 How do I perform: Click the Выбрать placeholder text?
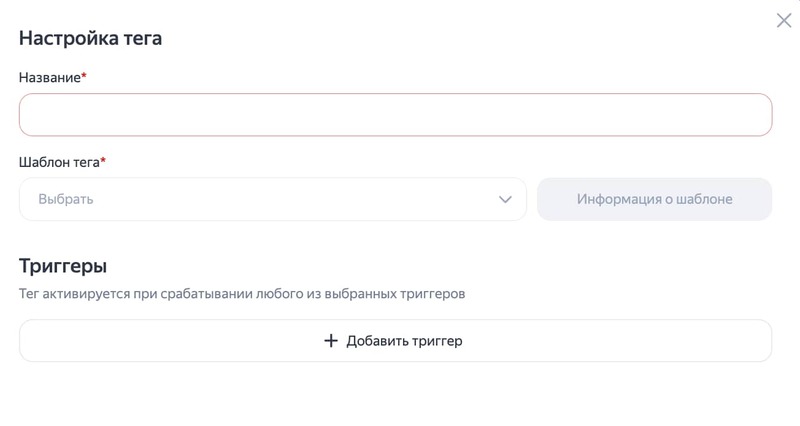click(66, 199)
